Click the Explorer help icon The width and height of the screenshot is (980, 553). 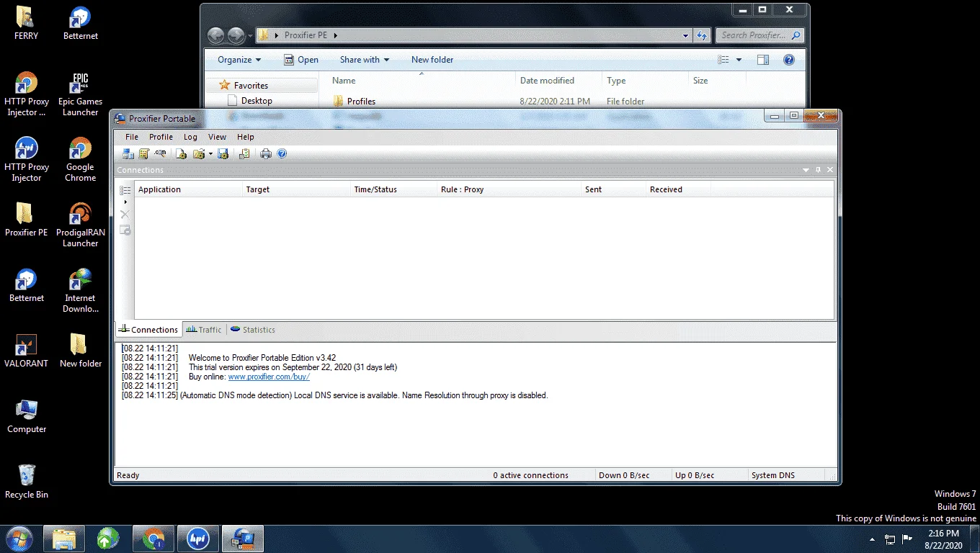click(789, 60)
